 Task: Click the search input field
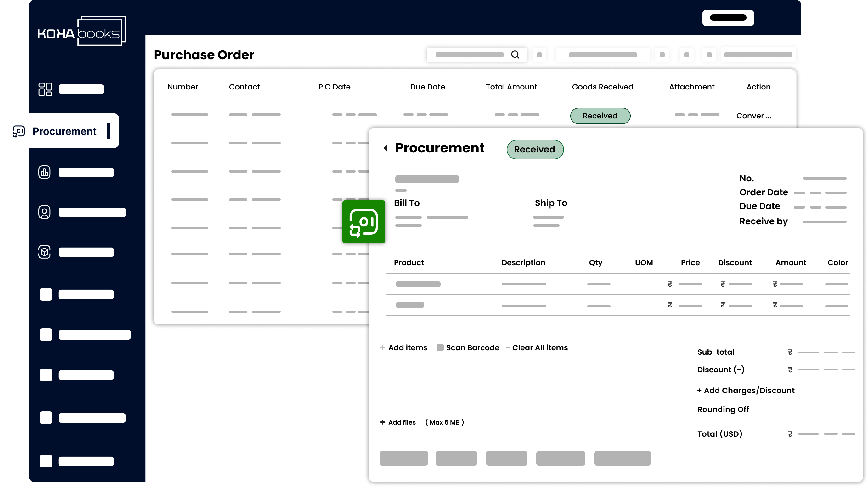469,54
